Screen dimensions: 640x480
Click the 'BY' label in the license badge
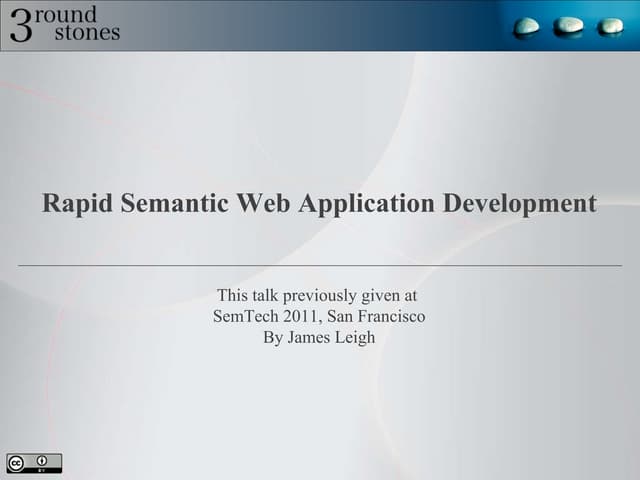[43, 469]
